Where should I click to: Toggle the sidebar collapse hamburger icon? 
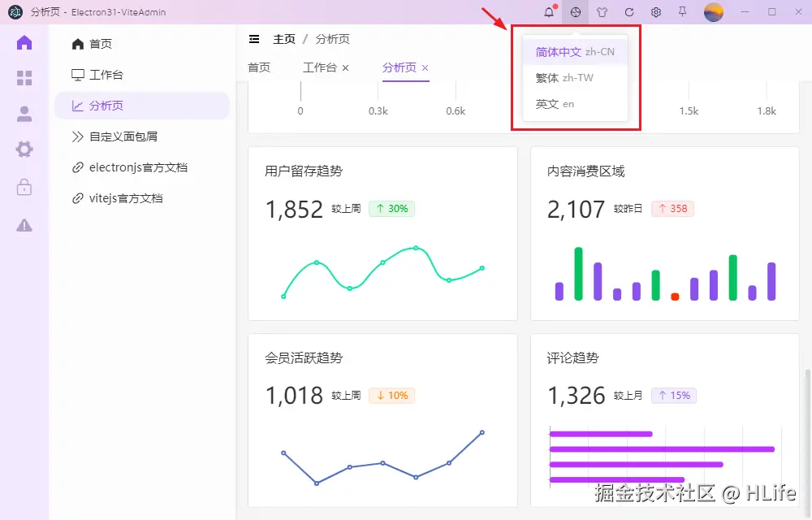click(x=254, y=39)
